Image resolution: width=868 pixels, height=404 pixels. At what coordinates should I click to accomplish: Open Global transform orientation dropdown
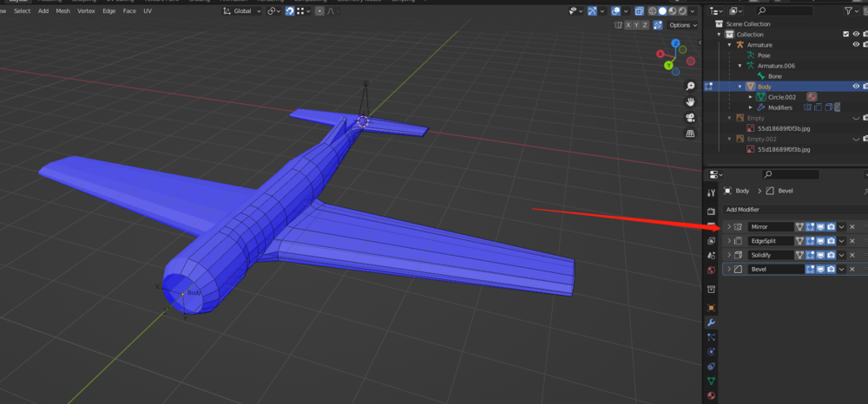242,11
